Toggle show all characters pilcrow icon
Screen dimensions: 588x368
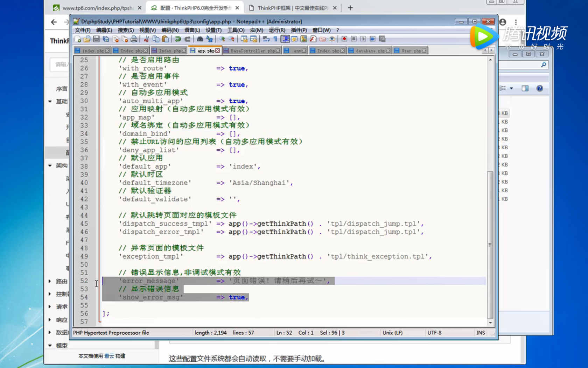click(x=275, y=39)
